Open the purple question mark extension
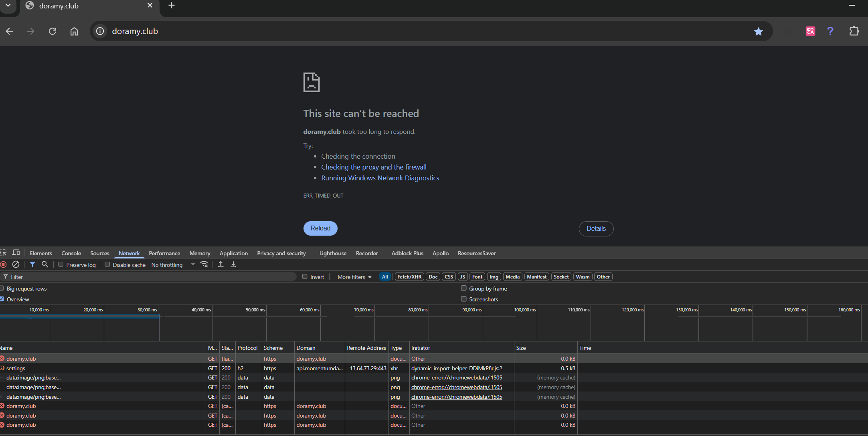 click(830, 31)
